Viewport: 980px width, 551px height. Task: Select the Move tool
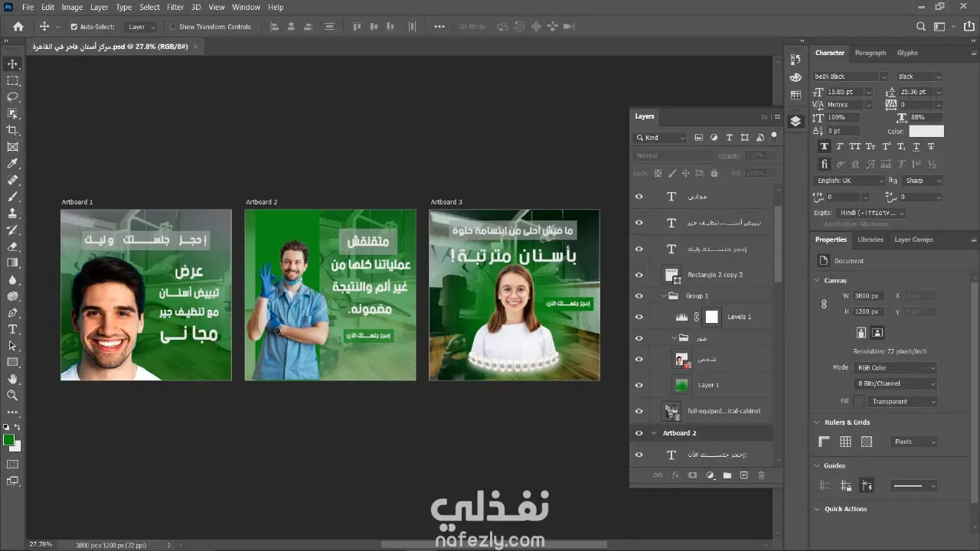coord(12,64)
